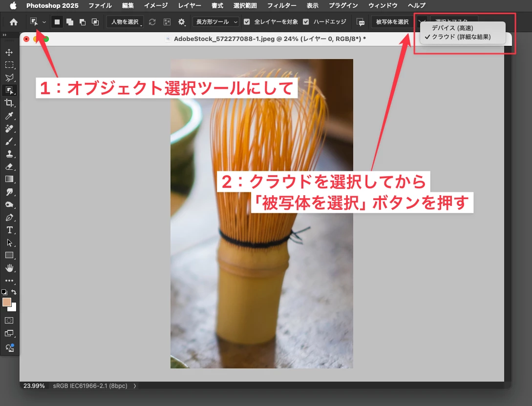Select the Gradient tool

point(9,179)
